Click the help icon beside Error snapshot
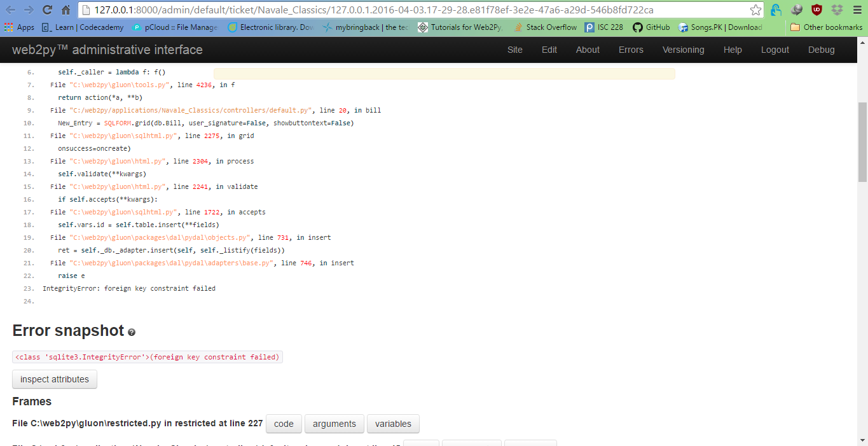 click(x=132, y=333)
